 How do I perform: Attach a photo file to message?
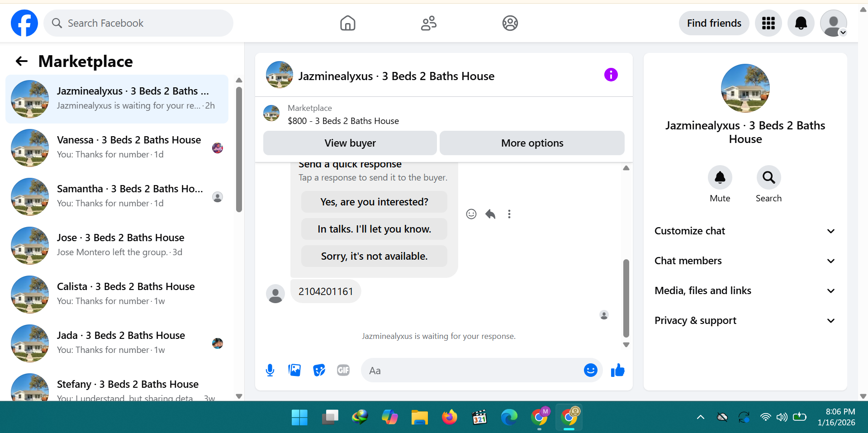click(x=294, y=371)
